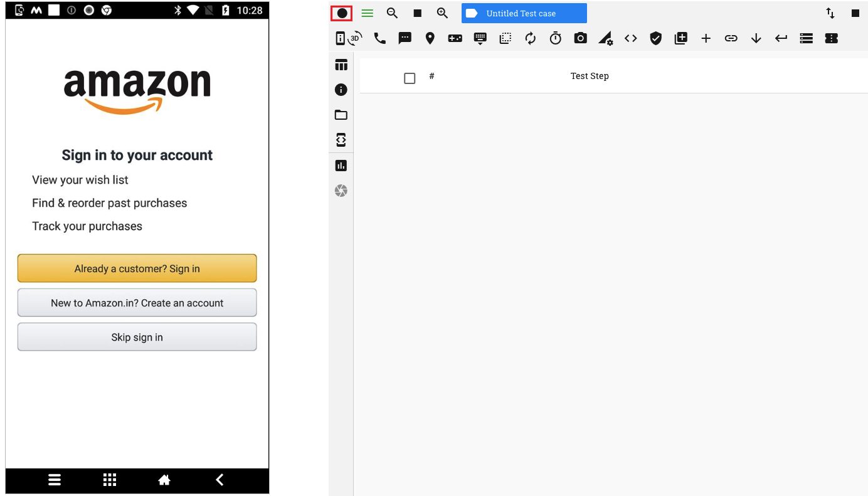Tap the battery icon in phone status bar

click(225, 10)
